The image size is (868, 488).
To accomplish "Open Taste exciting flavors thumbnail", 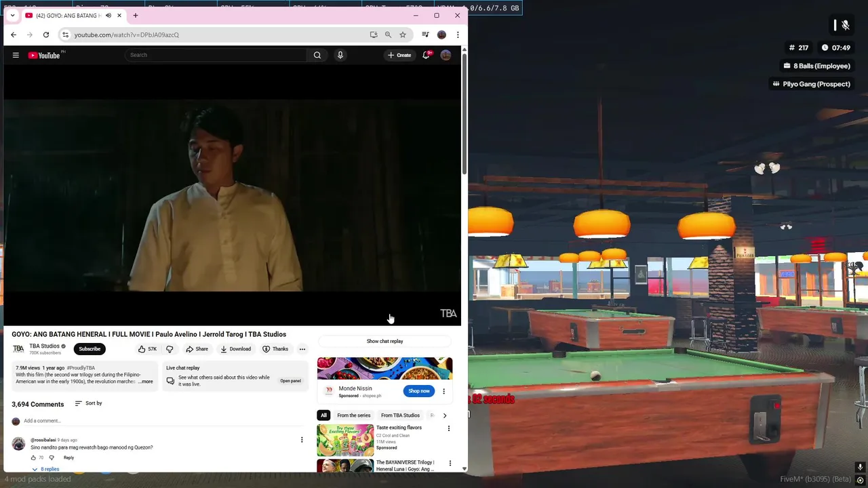I will point(345,440).
